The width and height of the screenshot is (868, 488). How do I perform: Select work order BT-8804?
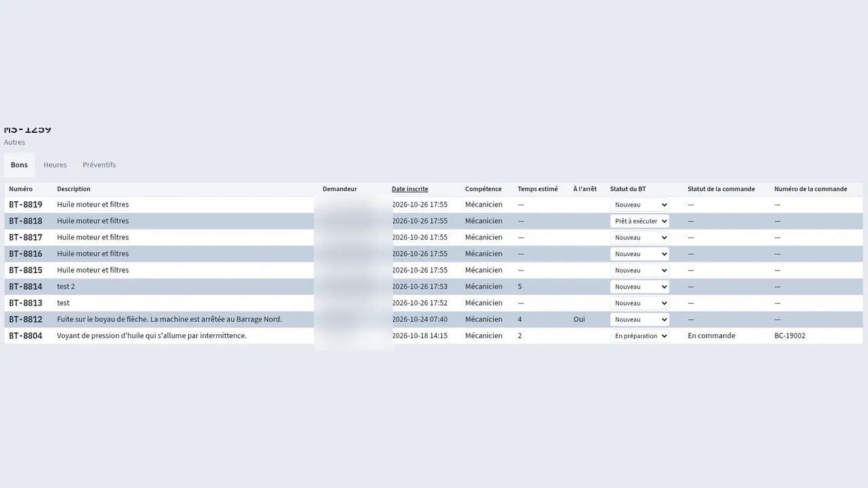tap(26, 335)
